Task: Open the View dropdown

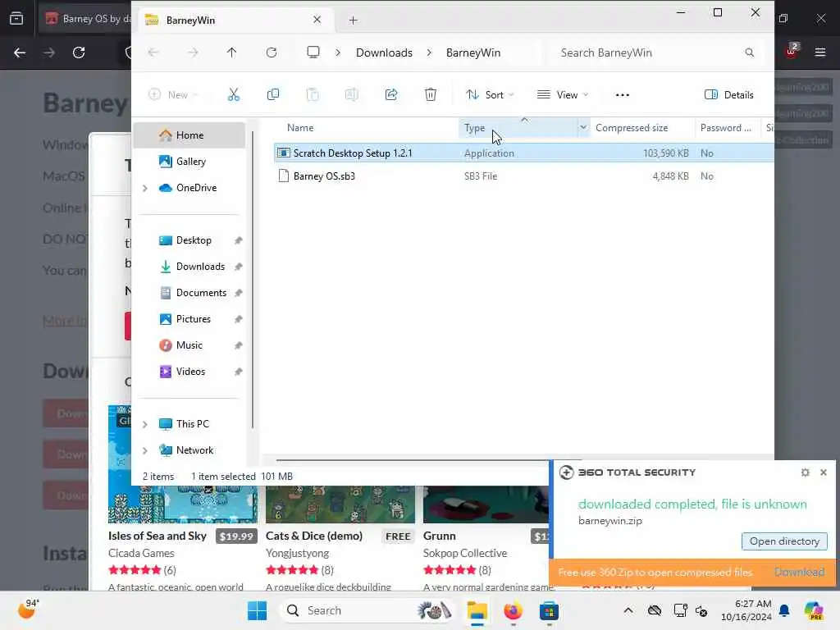Action: click(563, 95)
